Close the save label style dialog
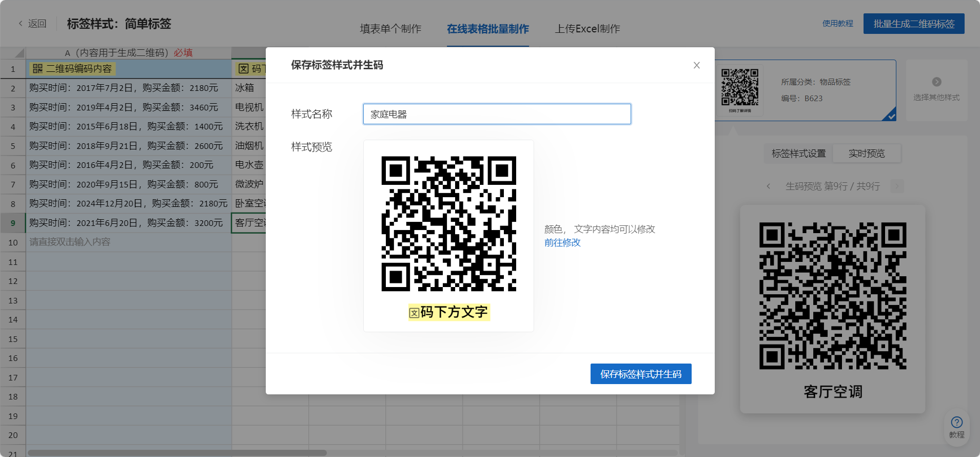 pyautogui.click(x=696, y=65)
